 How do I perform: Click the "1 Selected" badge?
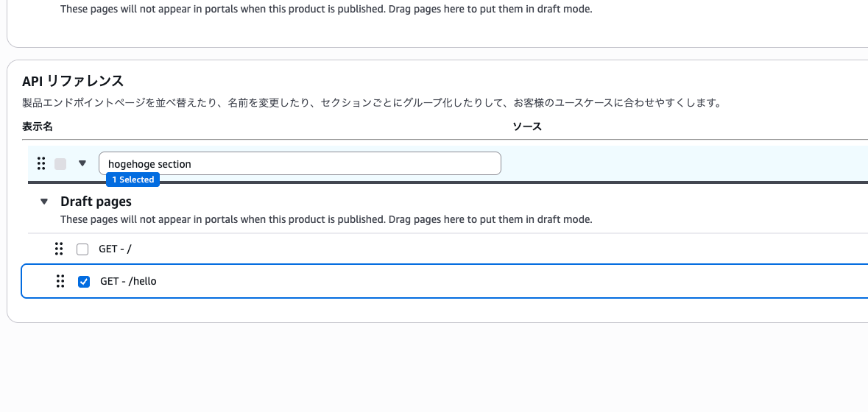click(133, 180)
